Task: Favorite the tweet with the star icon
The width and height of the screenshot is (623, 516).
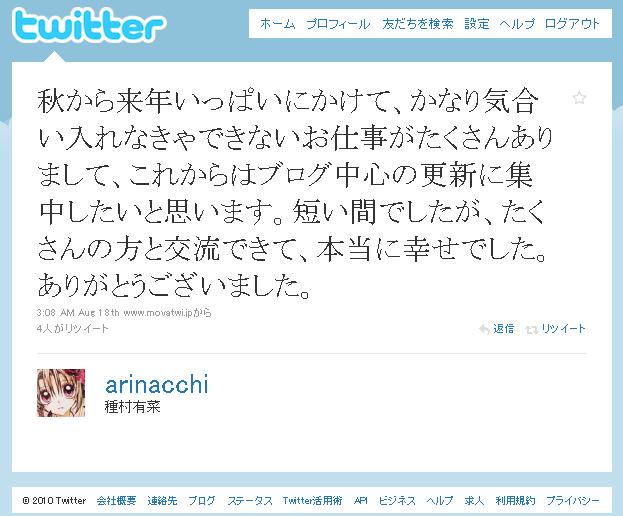Action: tap(579, 98)
